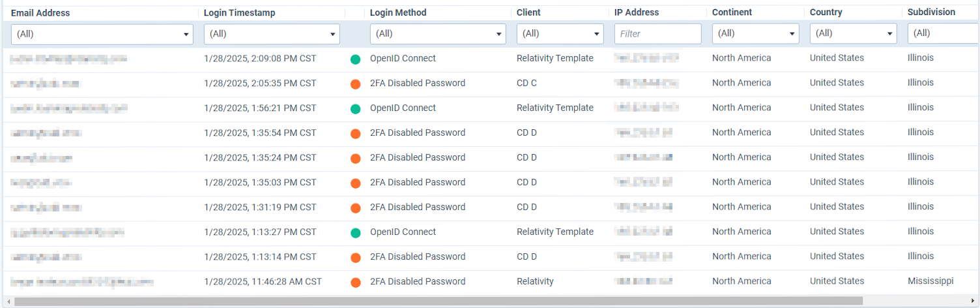Sort by the Continent column header
The width and height of the screenshot is (980, 308).
click(x=732, y=12)
